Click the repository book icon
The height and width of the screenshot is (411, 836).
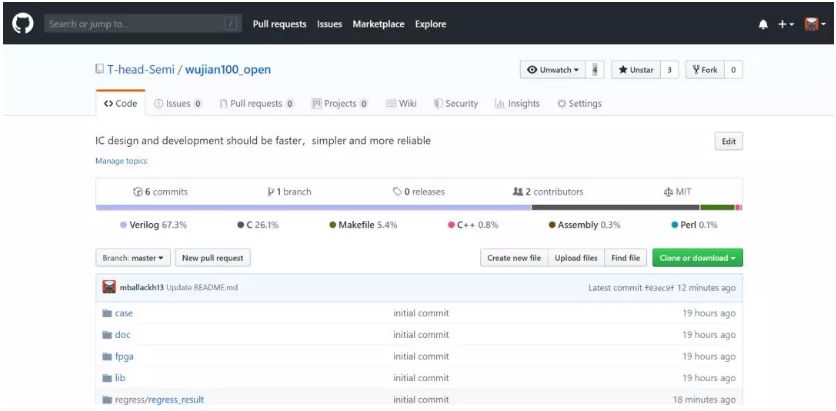click(x=99, y=69)
